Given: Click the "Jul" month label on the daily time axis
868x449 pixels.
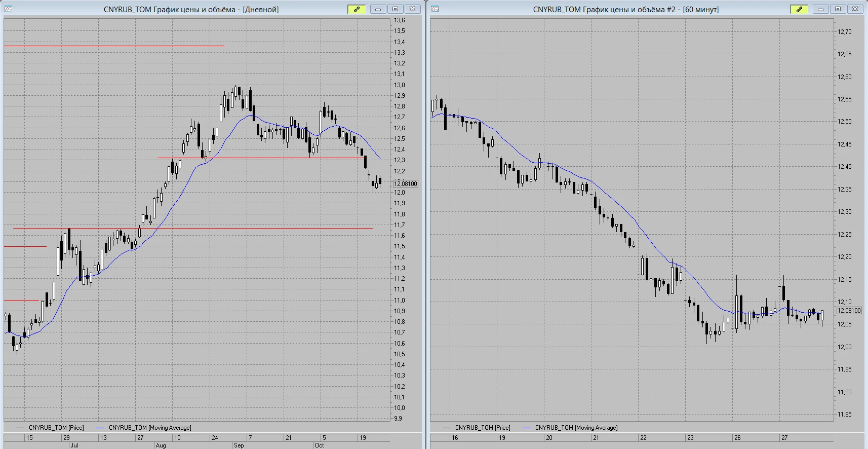Looking at the screenshot, I should click(x=74, y=445).
